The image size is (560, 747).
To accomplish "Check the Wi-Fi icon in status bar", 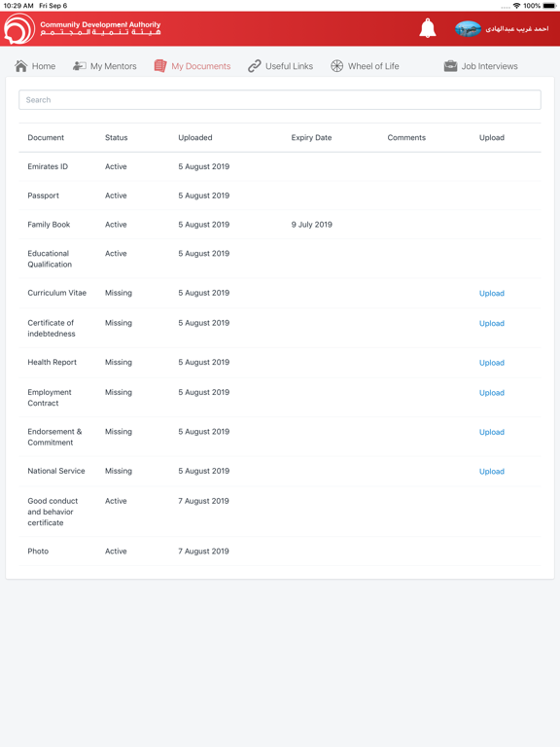I will [516, 6].
